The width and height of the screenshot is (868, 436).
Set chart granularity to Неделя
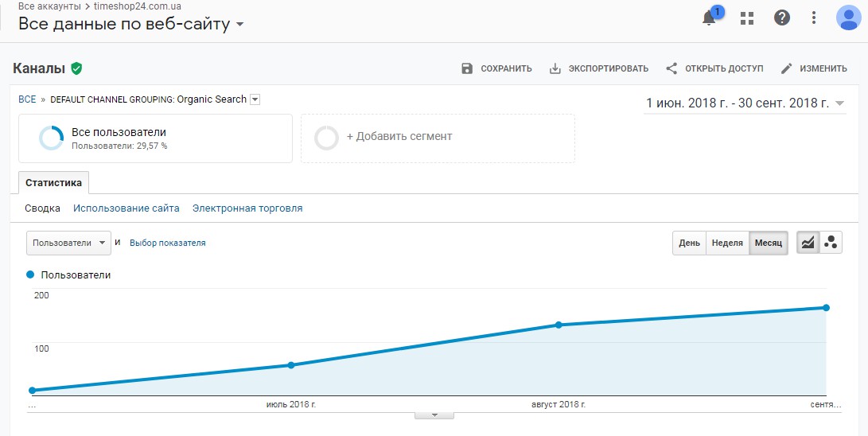click(x=727, y=243)
